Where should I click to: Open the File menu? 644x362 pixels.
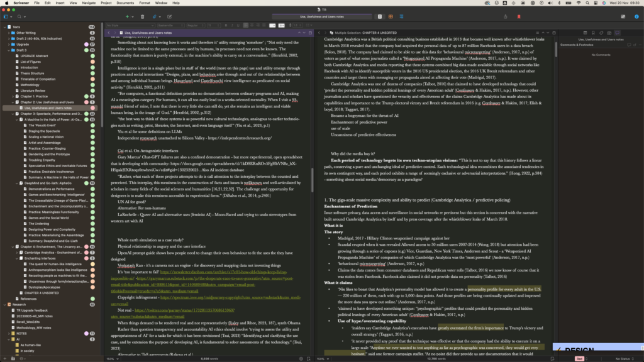coord(36,3)
